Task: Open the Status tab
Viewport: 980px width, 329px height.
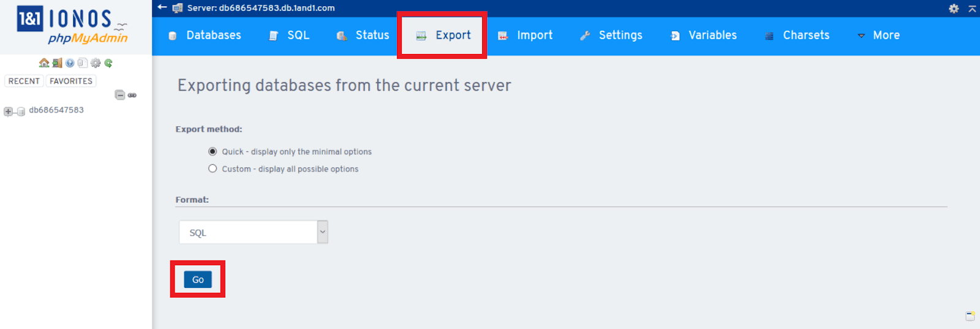Action: coord(363,36)
